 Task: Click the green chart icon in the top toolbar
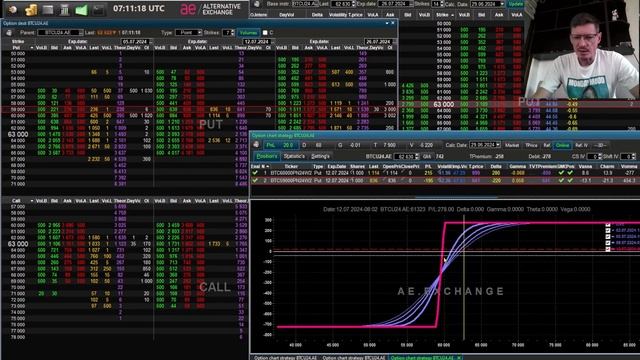[x=81, y=10]
